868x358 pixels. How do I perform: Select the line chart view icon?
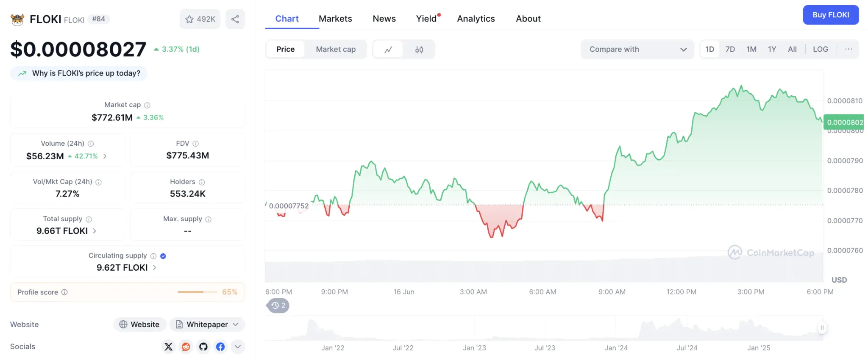point(388,50)
